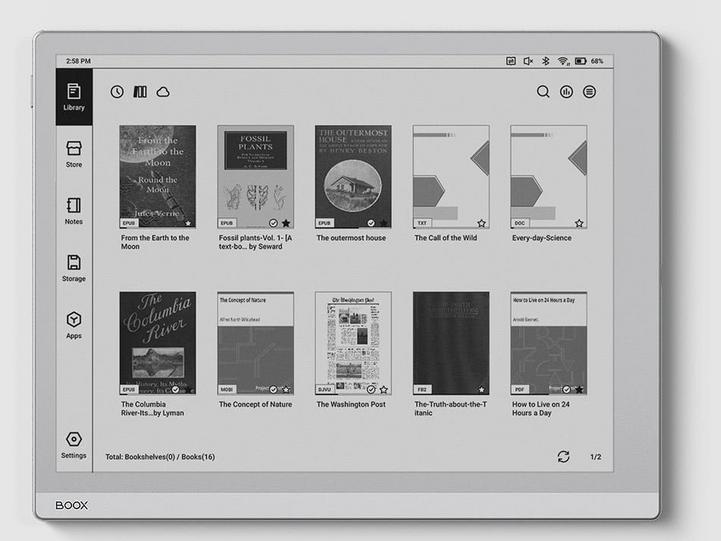Open the recent reading clock icon

pos(117,92)
